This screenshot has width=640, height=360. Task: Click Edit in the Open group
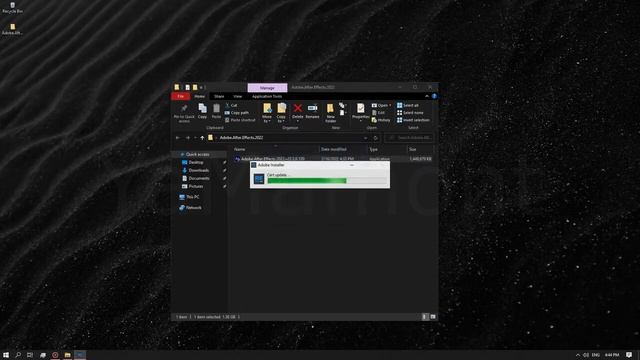click(378, 113)
